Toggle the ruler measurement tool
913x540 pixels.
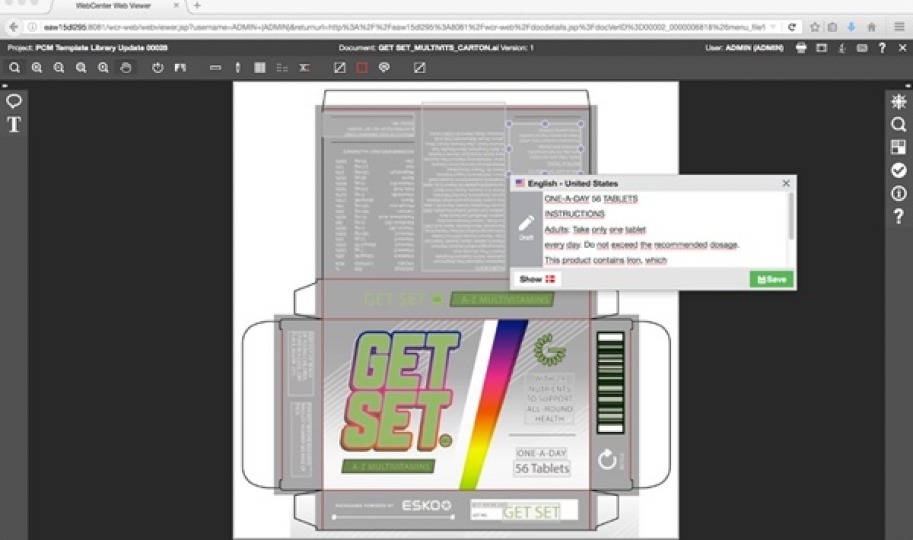[x=216, y=68]
